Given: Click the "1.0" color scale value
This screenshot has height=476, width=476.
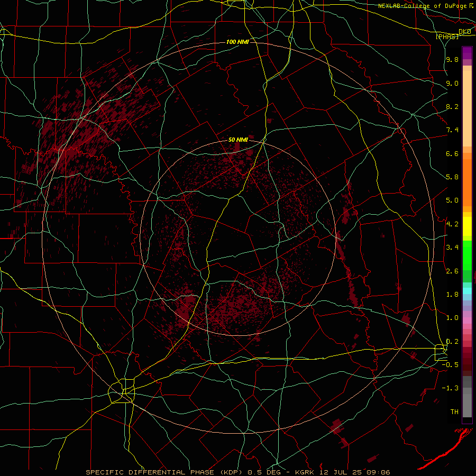Looking at the screenshot, I should (452, 318).
